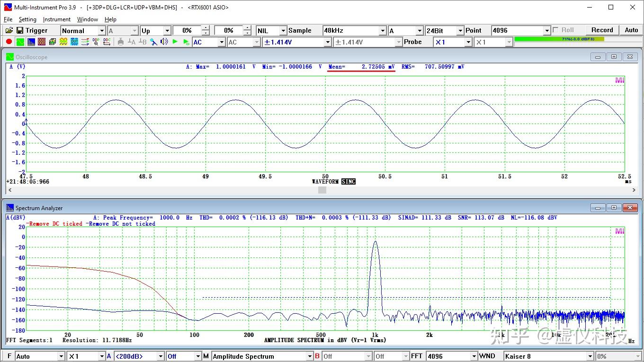Open the File menu
This screenshot has height=362, width=644.
click(x=8, y=19)
